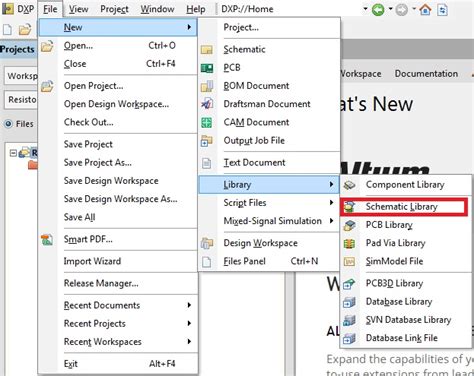Click the refresh page icon in toolbar
Viewport: 474px width, 376px height.
pos(442,10)
